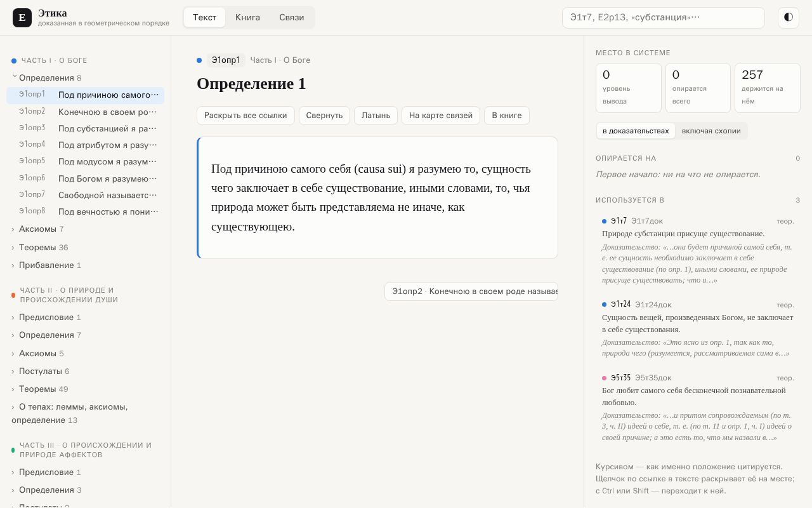812x508 pixels.
Task: Switch to включая схолии option
Action: tap(711, 131)
